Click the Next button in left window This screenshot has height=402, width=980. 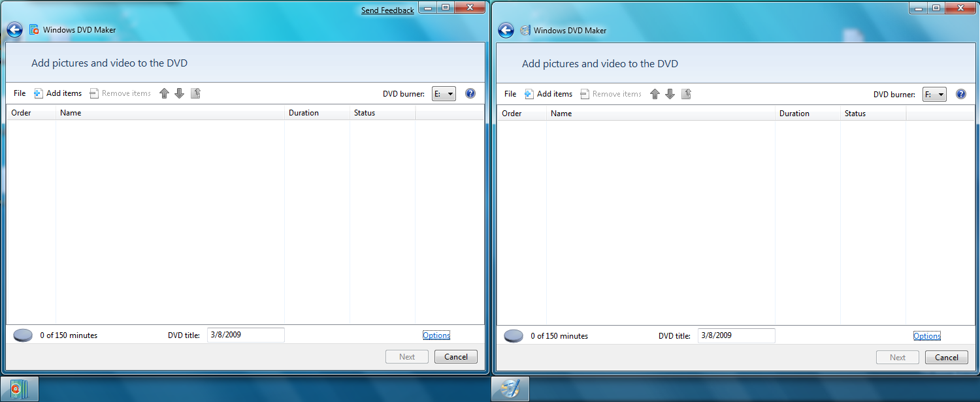point(407,357)
